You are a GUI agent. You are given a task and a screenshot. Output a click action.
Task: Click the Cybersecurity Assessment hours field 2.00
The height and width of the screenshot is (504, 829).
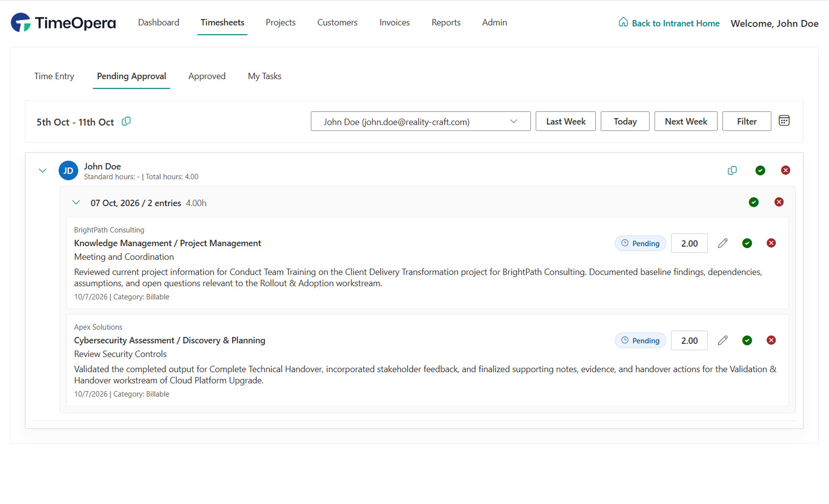pos(689,340)
